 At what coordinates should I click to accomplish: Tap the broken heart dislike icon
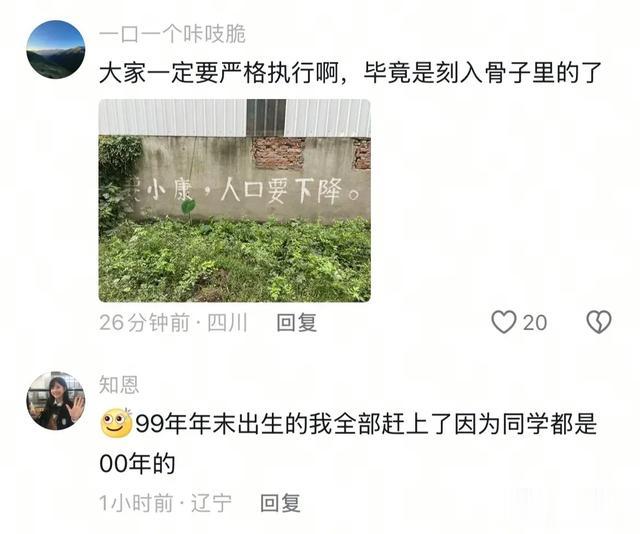tap(599, 323)
